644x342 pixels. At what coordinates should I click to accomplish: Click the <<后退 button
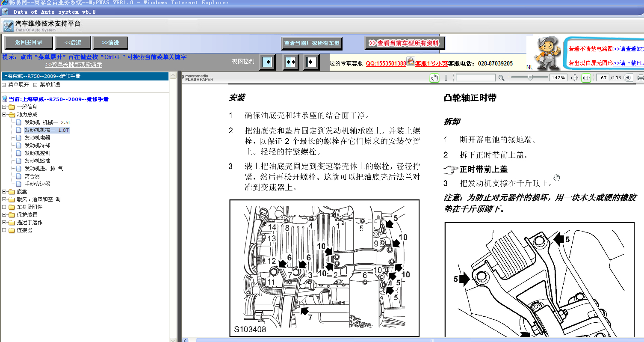click(73, 42)
